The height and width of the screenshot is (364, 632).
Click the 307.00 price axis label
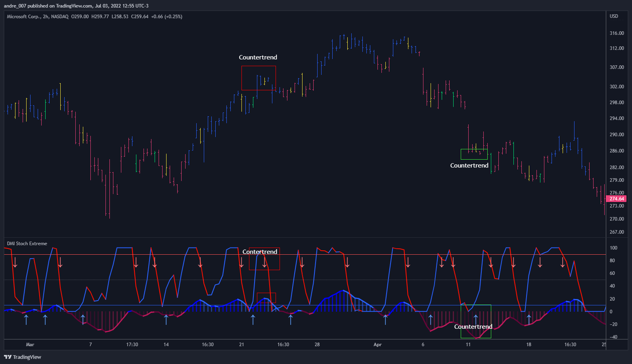pos(617,67)
